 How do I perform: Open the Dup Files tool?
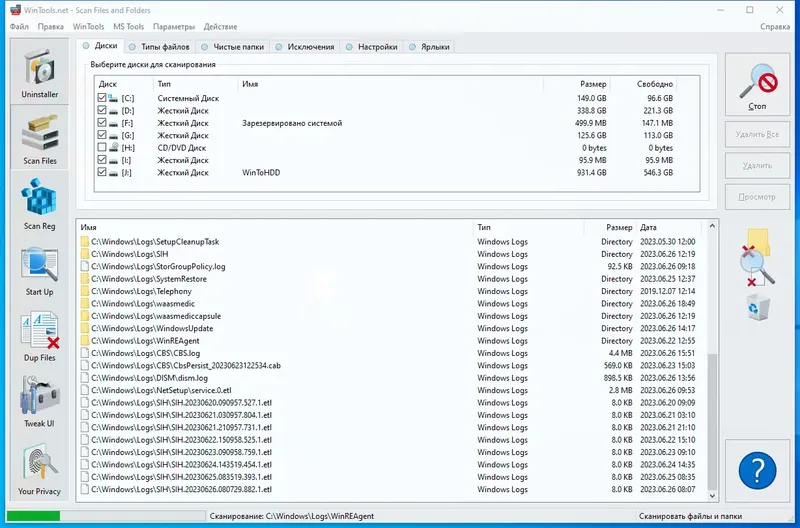click(x=39, y=336)
